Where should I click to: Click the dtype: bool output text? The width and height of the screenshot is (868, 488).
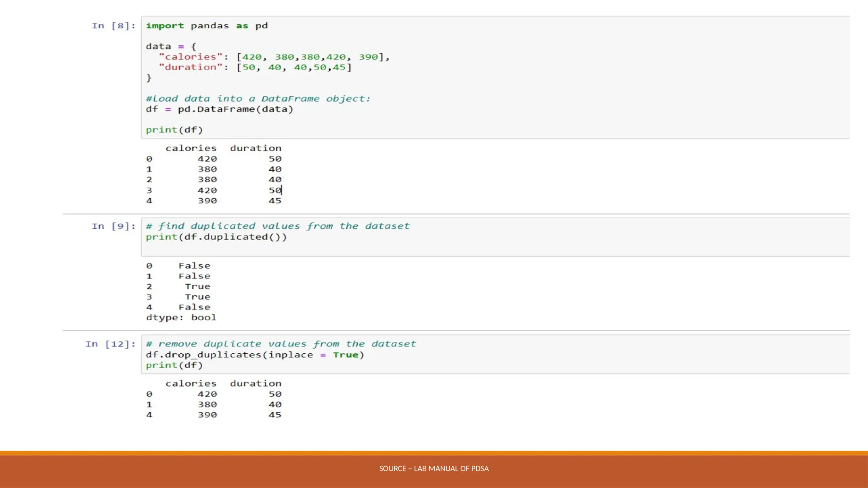(x=181, y=318)
